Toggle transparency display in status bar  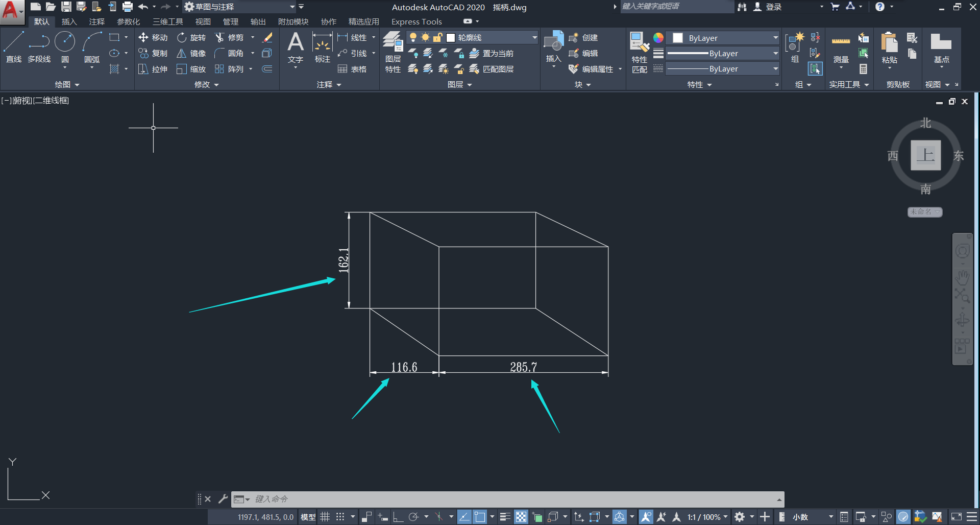tap(521, 517)
